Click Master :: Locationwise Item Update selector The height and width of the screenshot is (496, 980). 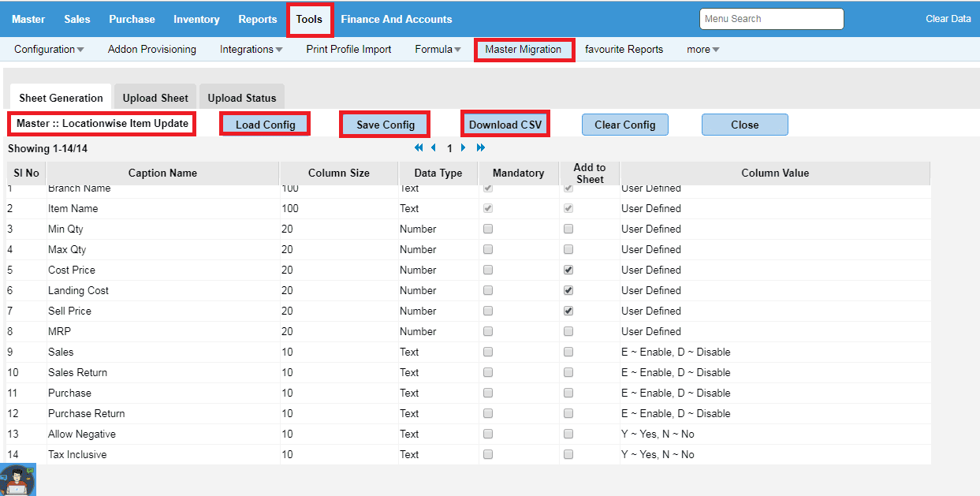tap(102, 124)
